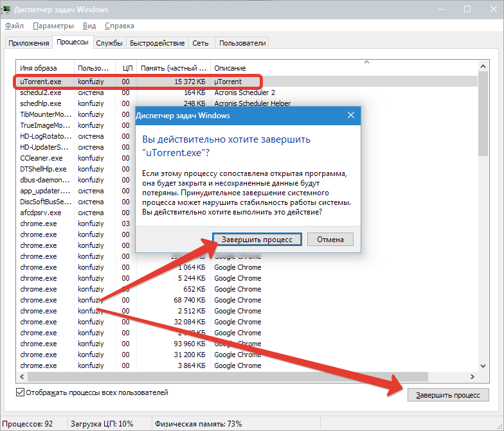Viewport: 504px width, 431px height.
Task: Select chrome.exe row using 652 КБ
Action: [247, 289]
